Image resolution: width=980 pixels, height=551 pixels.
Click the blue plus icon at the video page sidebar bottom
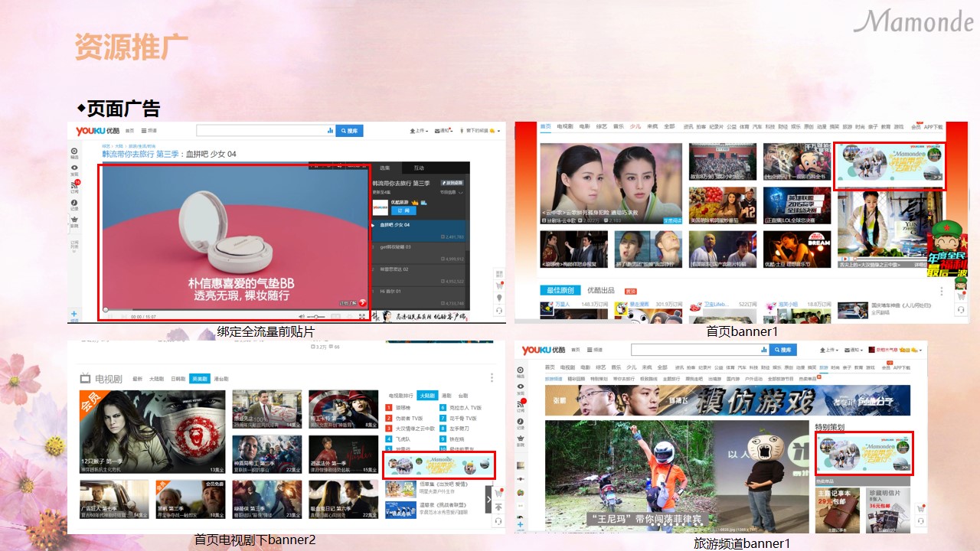coord(74,314)
